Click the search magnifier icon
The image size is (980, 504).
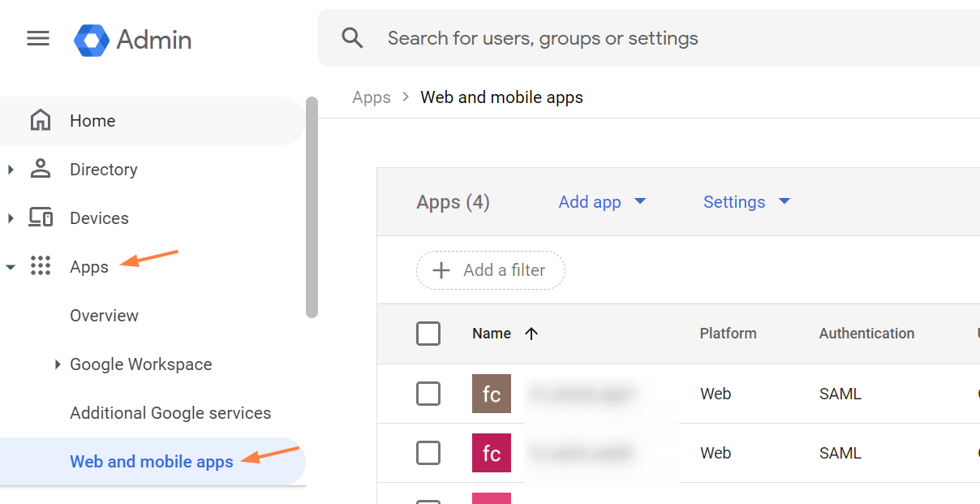click(352, 37)
